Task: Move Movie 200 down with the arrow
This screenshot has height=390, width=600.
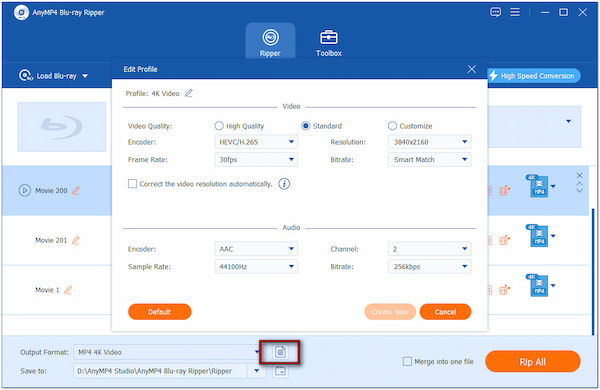Action: click(x=579, y=190)
